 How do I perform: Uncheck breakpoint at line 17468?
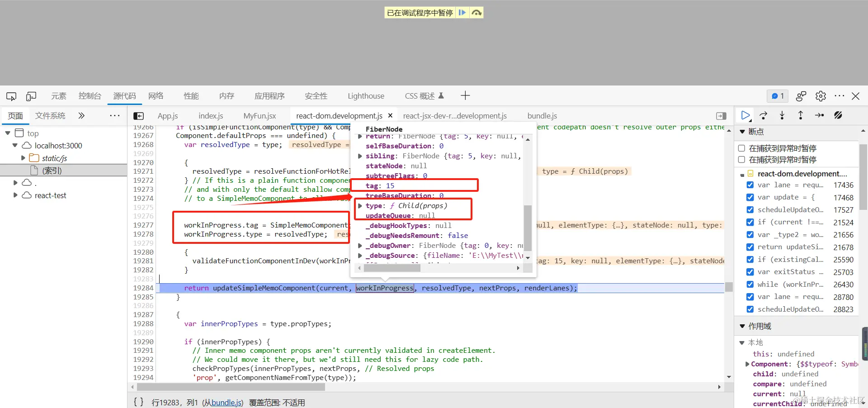point(750,197)
